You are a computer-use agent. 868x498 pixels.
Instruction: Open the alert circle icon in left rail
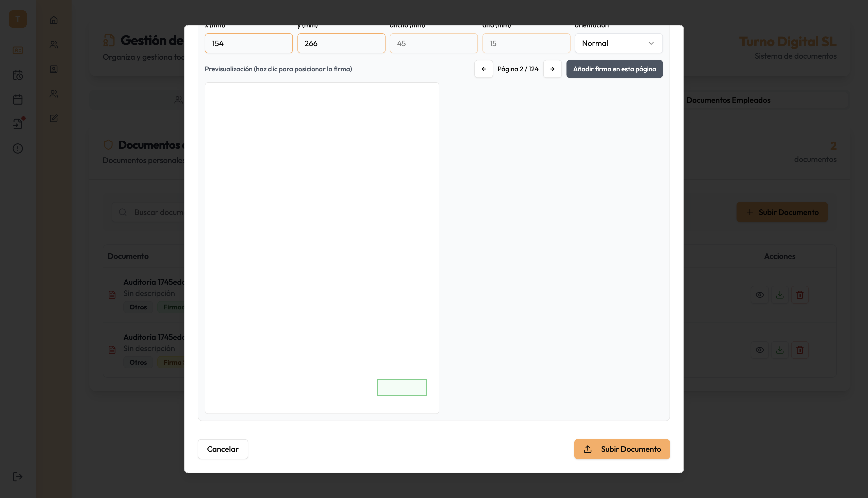tap(18, 148)
